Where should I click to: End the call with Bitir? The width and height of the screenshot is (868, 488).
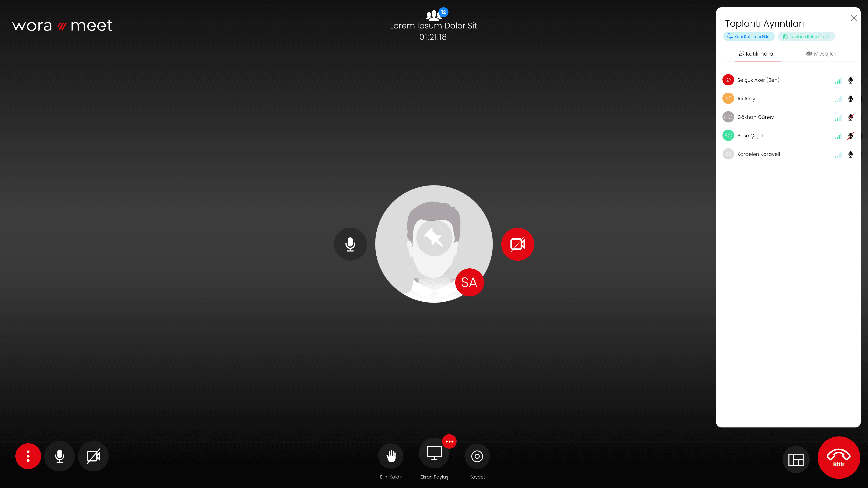[839, 458]
